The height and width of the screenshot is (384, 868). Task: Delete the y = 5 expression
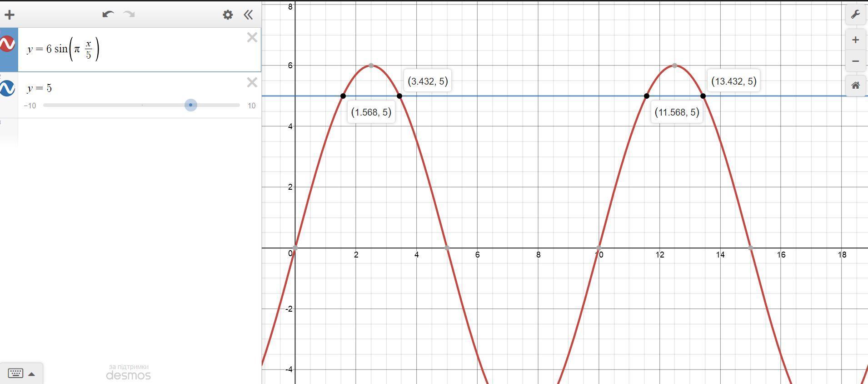(x=252, y=82)
